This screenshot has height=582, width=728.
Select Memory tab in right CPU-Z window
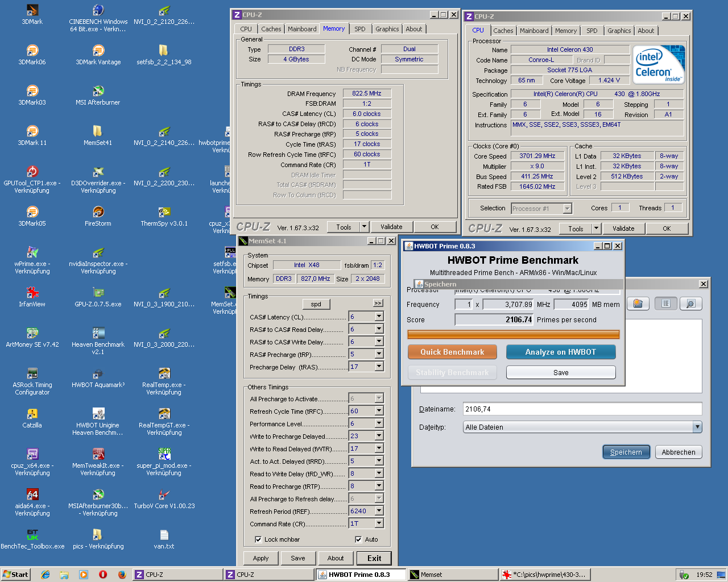(566, 31)
